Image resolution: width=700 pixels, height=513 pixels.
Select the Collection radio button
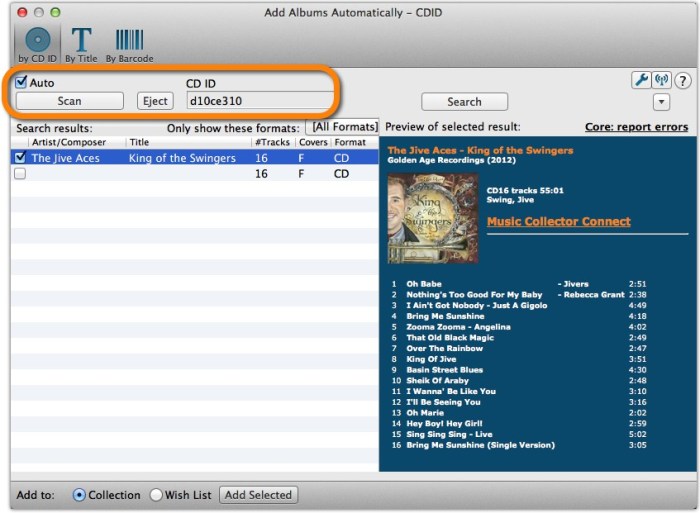79,495
